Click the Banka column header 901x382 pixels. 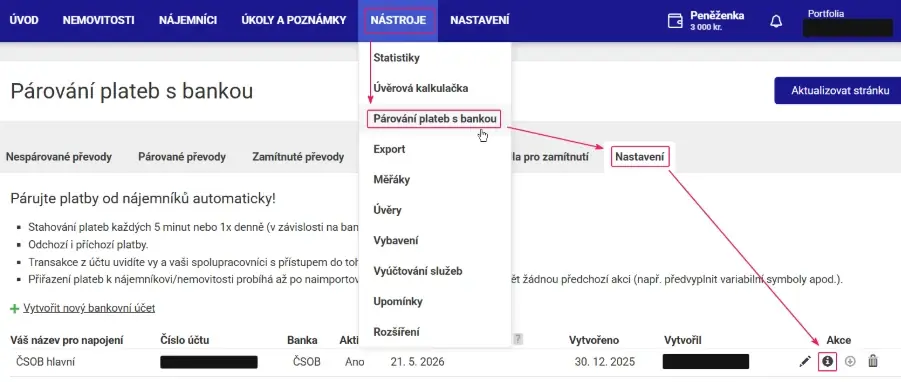pyautogui.click(x=302, y=340)
